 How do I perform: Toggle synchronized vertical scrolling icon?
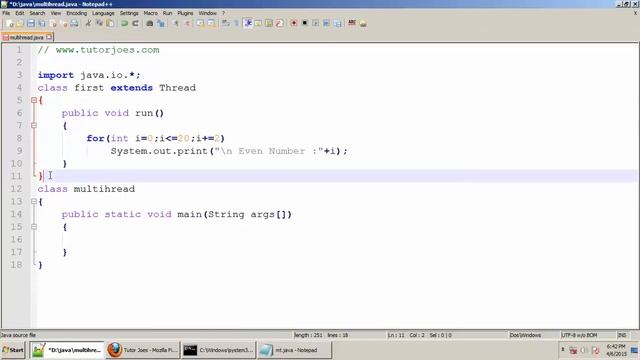tap(200, 24)
